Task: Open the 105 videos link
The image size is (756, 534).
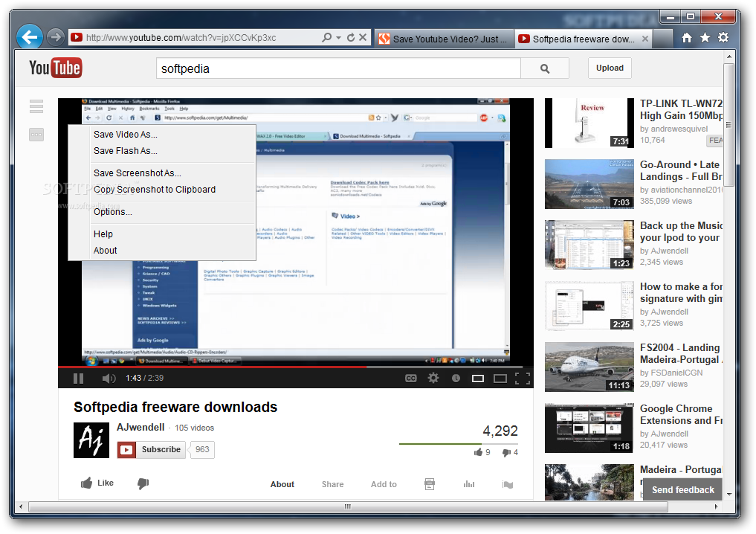Action: pos(194,428)
